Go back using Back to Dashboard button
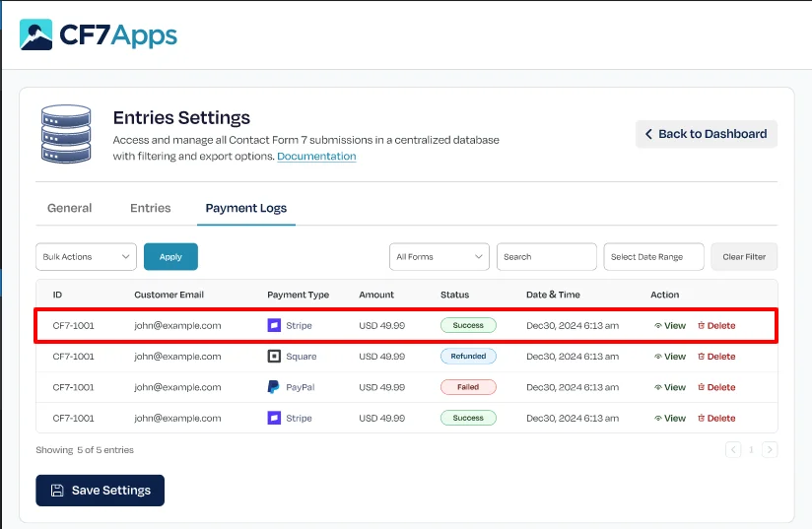Viewport: 812px width, 529px height. point(706,134)
